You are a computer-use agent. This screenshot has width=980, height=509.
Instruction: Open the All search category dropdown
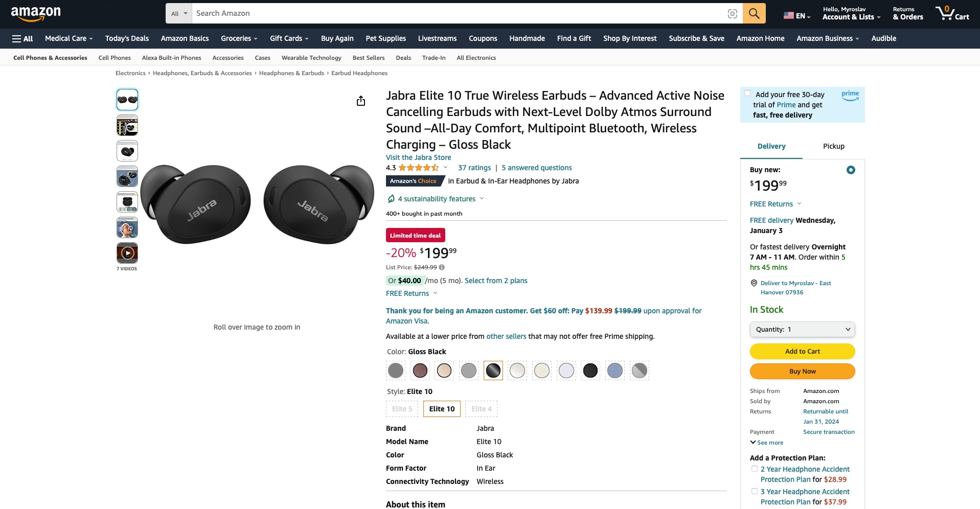[x=179, y=13]
